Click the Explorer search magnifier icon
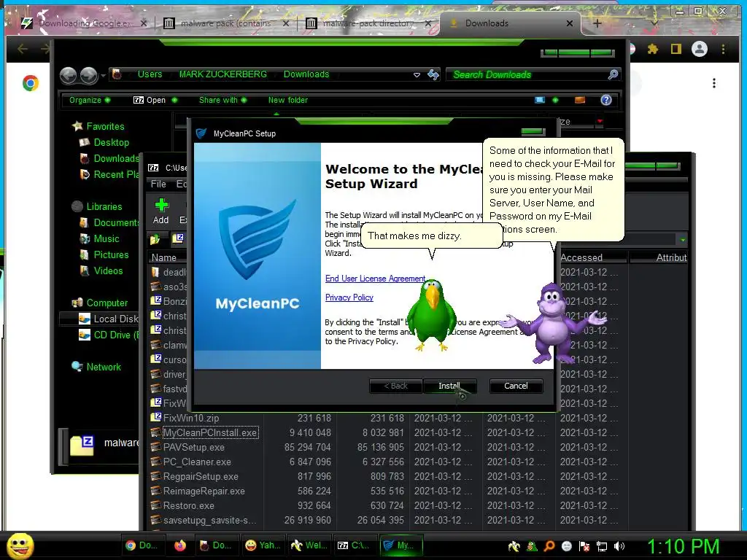The height and width of the screenshot is (560, 747). 613,74
